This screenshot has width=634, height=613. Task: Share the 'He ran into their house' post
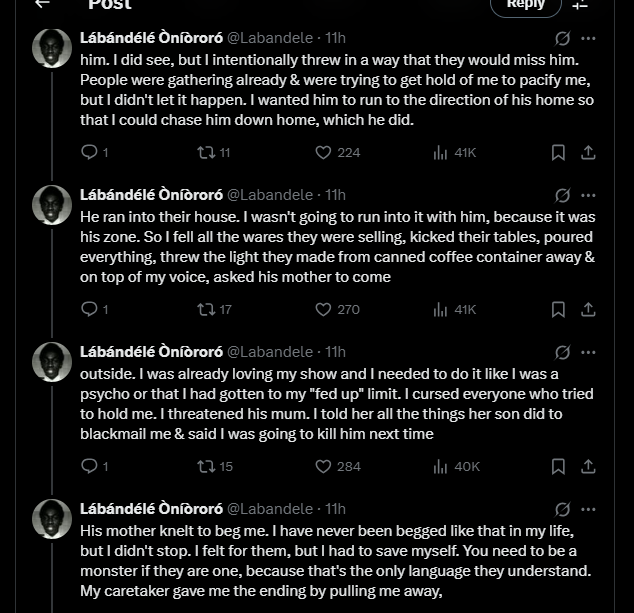589,310
